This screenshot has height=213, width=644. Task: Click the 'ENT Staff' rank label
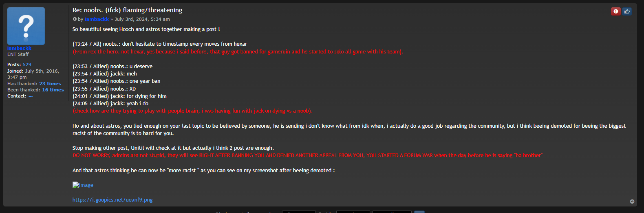[18, 54]
